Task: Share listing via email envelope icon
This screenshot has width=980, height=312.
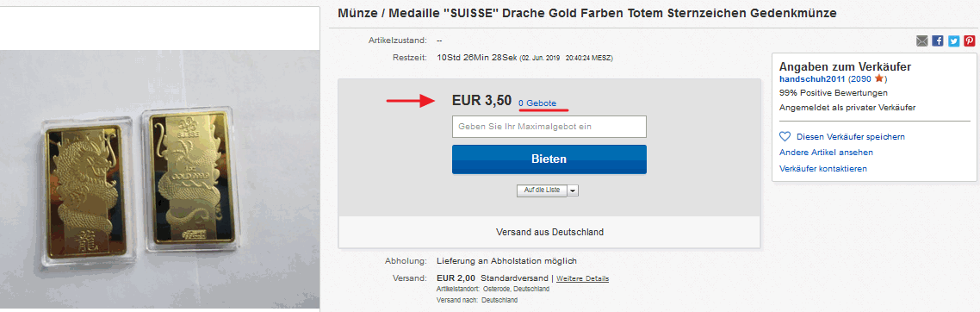Action: pos(922,41)
